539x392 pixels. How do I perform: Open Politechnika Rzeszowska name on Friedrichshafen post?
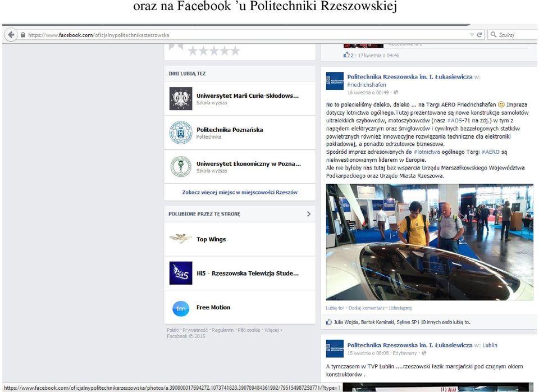410,77
